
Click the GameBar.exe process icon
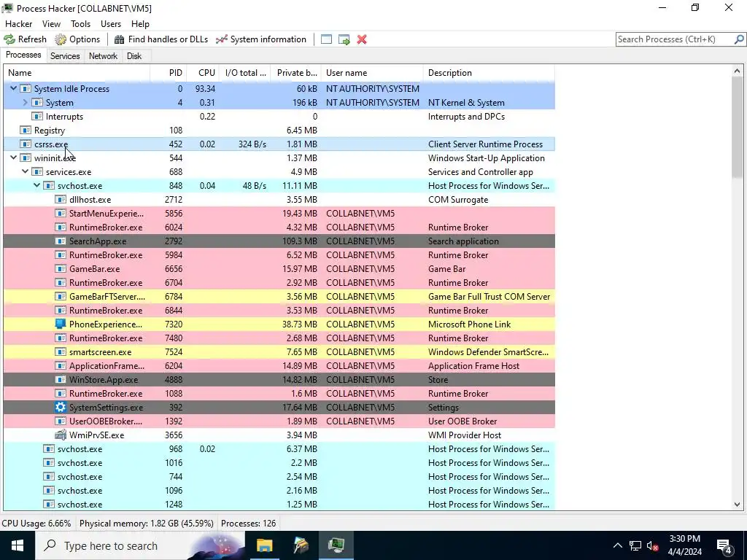(61, 268)
